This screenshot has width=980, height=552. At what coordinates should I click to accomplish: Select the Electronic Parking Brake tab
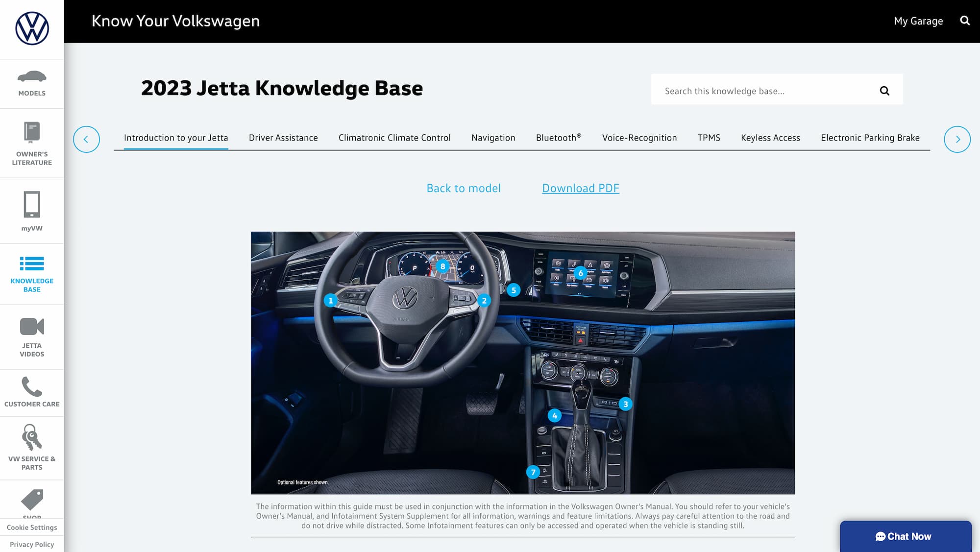tap(870, 138)
